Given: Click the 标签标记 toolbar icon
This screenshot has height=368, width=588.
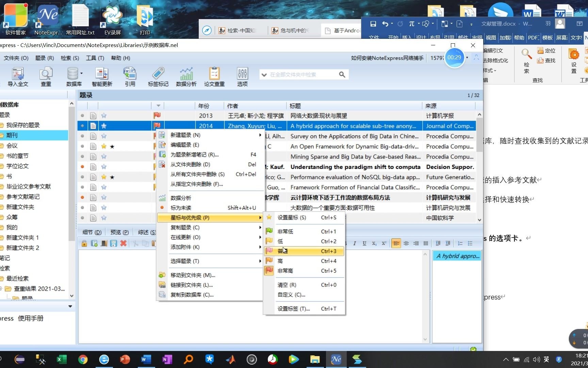Looking at the screenshot, I should point(158,77).
